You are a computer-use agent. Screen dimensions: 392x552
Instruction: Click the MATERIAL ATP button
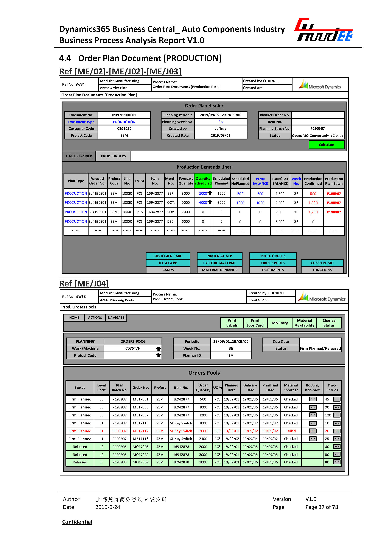coord(219,256)
